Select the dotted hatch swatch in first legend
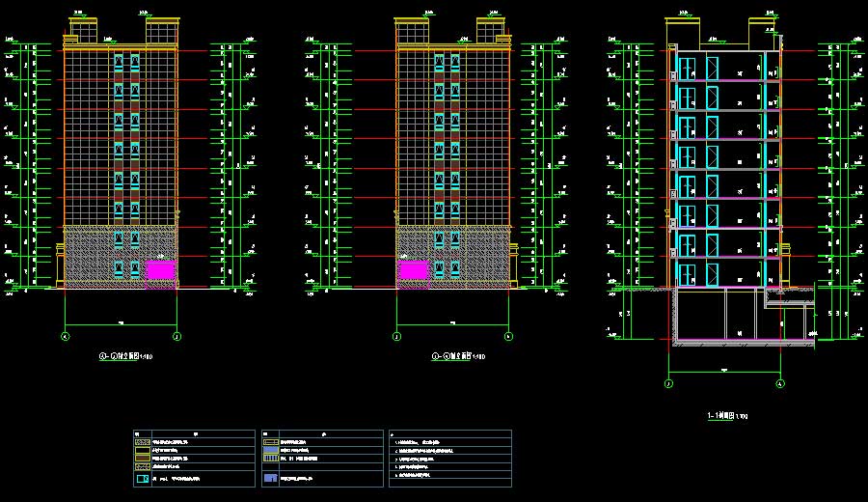The height and width of the screenshot is (502, 868). tap(143, 442)
